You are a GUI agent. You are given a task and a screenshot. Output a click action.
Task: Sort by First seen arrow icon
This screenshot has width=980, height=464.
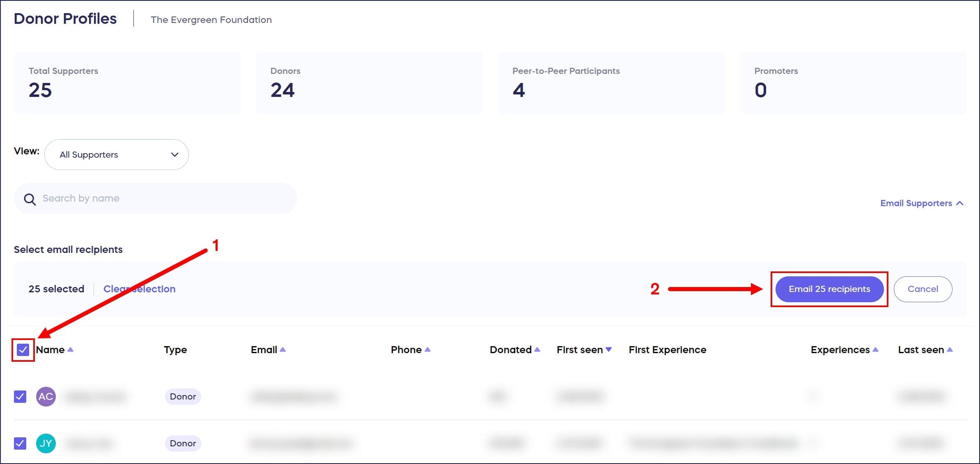point(608,349)
